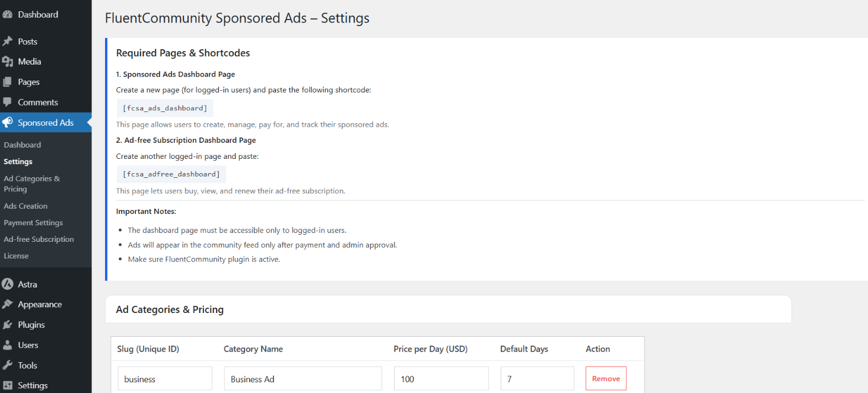
Task: Open the Users menu label
Action: point(28,345)
